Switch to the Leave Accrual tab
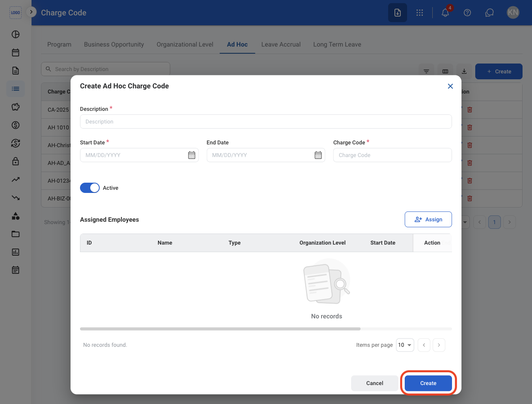This screenshot has width=532, height=404. (281, 45)
